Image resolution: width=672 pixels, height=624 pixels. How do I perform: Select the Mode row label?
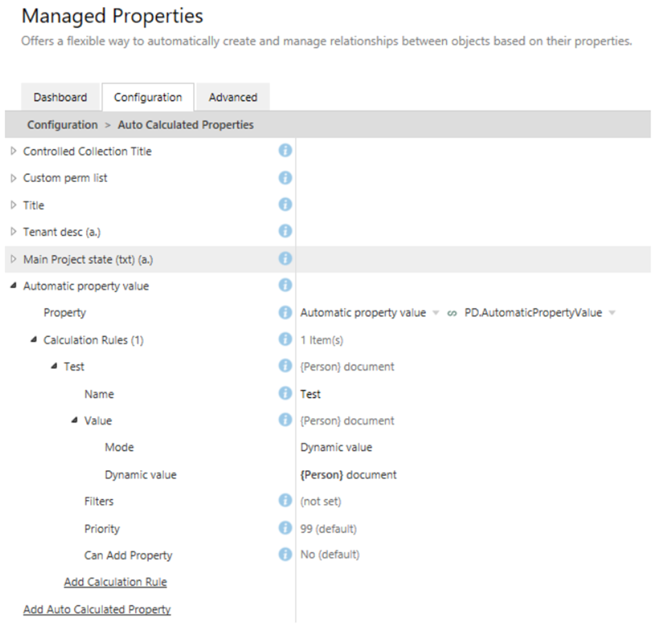coord(119,447)
